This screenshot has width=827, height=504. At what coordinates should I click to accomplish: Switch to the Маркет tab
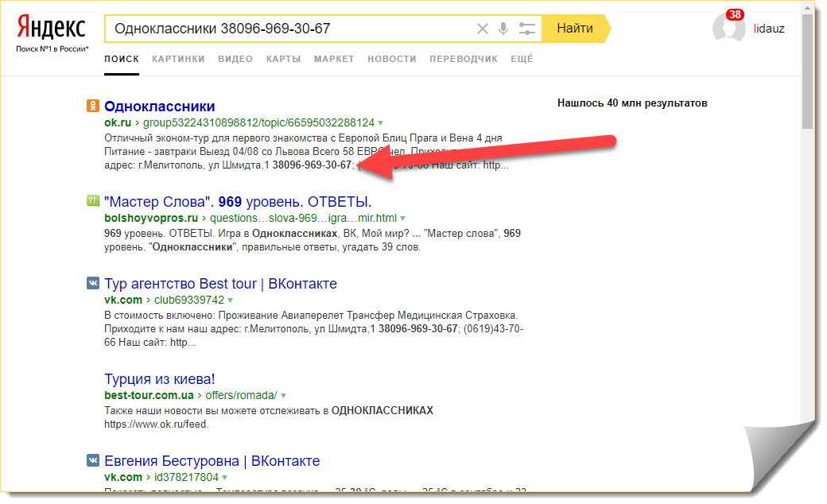[x=334, y=59]
